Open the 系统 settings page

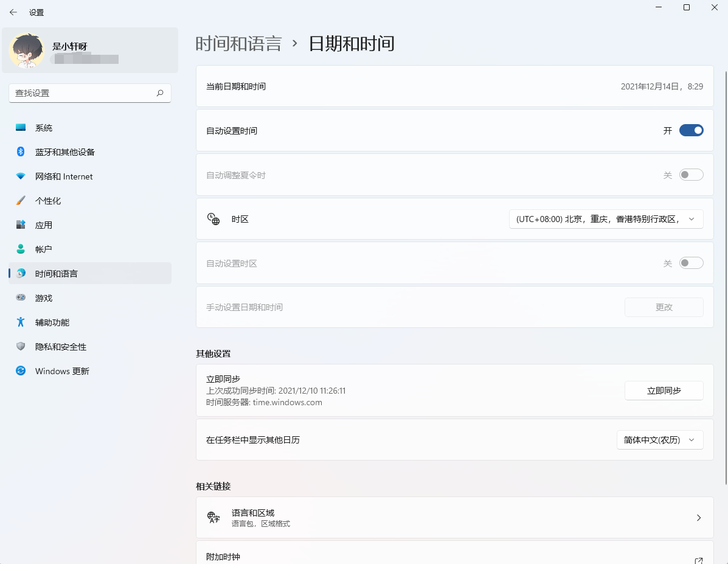click(x=90, y=128)
